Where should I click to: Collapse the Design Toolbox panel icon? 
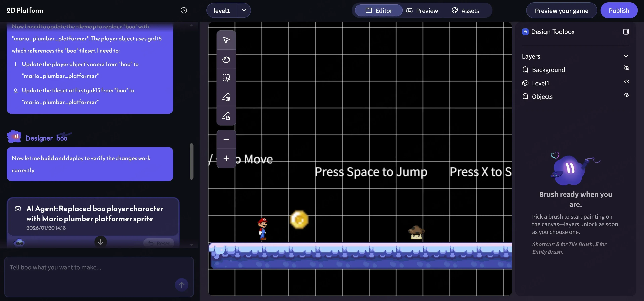(x=626, y=32)
